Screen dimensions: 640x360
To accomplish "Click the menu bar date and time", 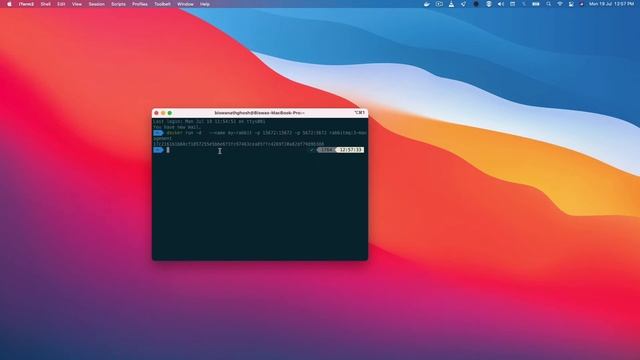I will (x=611, y=4).
